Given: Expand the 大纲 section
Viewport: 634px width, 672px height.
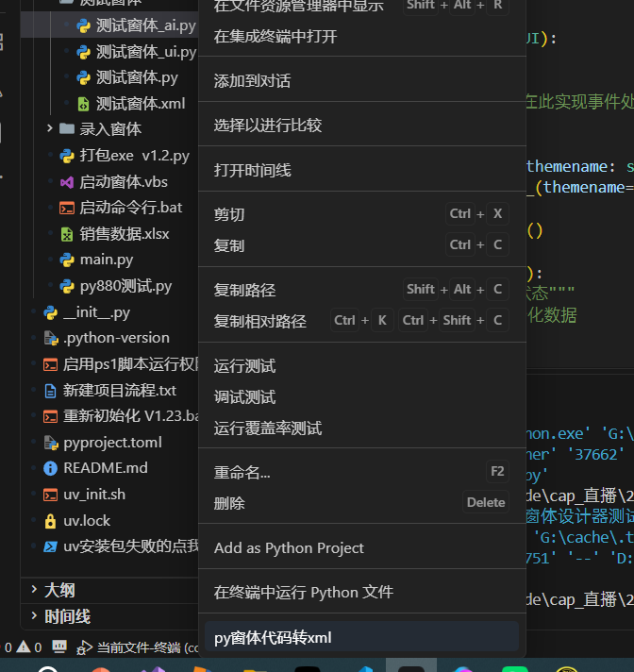Looking at the screenshot, I should pos(34,590).
